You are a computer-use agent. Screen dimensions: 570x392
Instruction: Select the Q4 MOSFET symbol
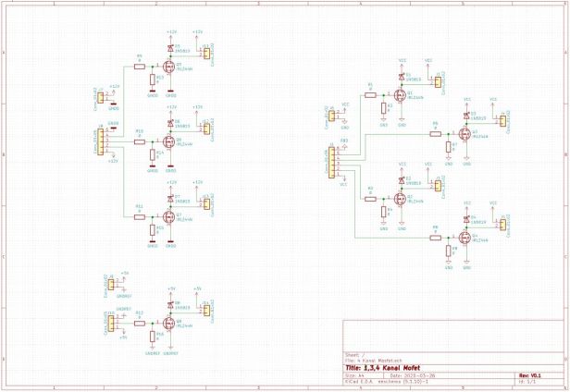click(465, 237)
